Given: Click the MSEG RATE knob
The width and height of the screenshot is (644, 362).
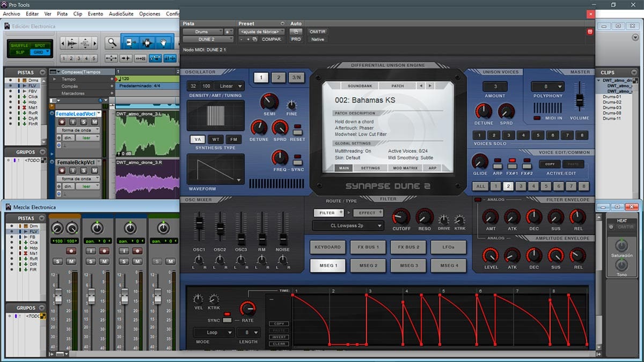Looking at the screenshot, I should 247,308.
